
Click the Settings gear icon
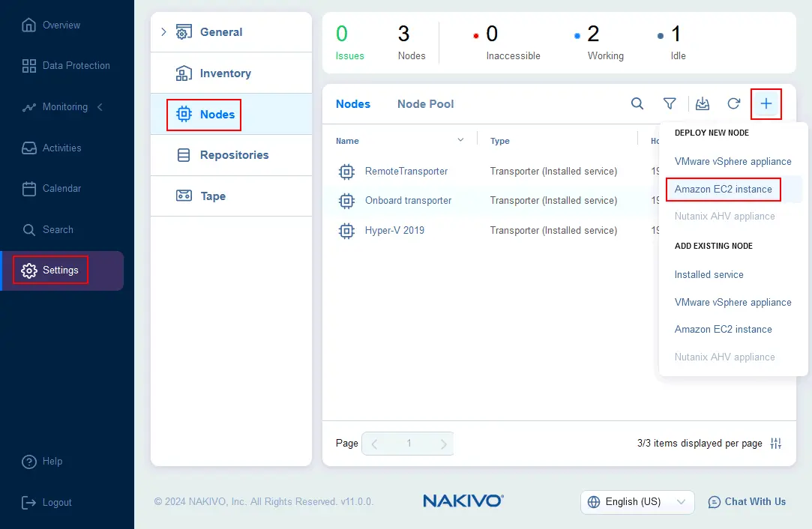coord(29,270)
